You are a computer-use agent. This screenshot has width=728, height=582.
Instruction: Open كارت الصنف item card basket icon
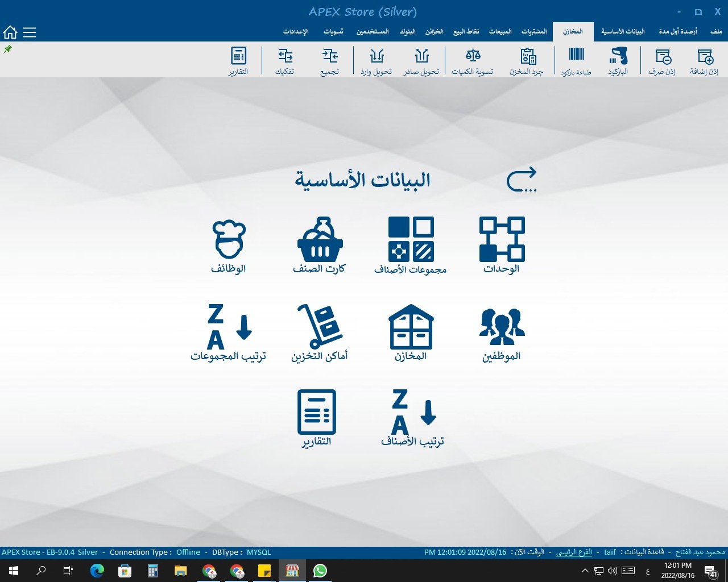tap(320, 240)
